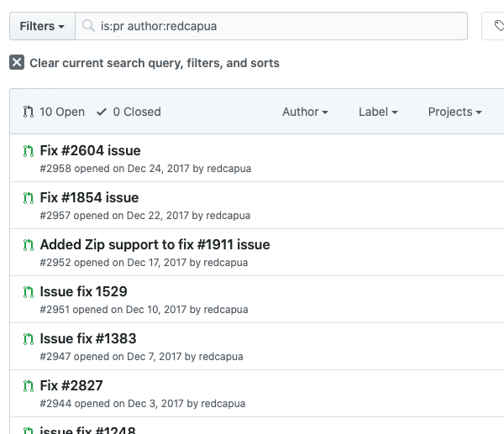Click pull request icon beside Fix #2604 issue
The height and width of the screenshot is (434, 504).
click(28, 151)
